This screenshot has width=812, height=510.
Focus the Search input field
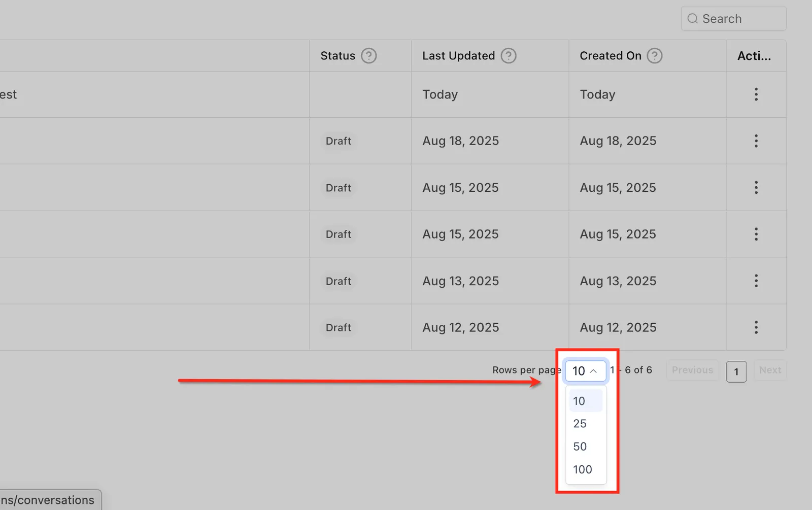pos(734,19)
